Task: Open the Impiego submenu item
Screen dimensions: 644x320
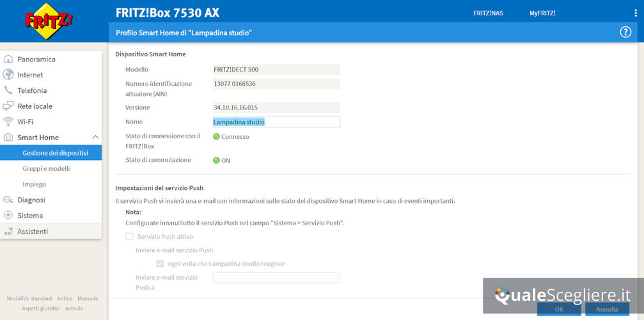Action: pos(34,184)
